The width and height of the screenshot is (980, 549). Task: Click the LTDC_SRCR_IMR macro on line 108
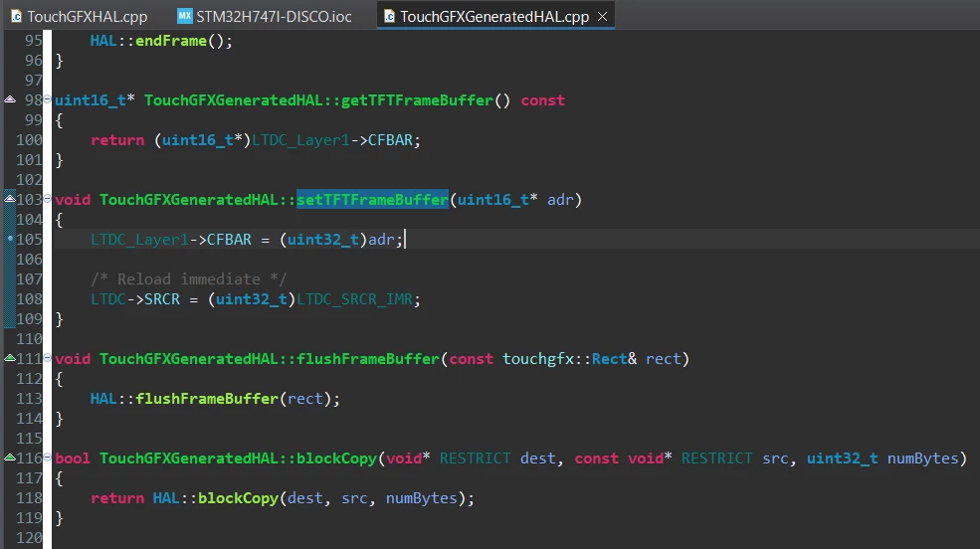point(354,299)
